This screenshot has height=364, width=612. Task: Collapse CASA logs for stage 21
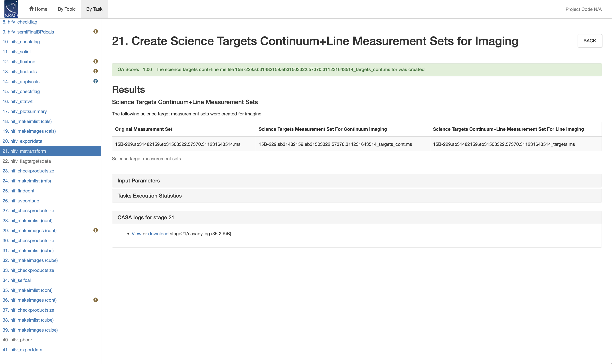pos(357,217)
